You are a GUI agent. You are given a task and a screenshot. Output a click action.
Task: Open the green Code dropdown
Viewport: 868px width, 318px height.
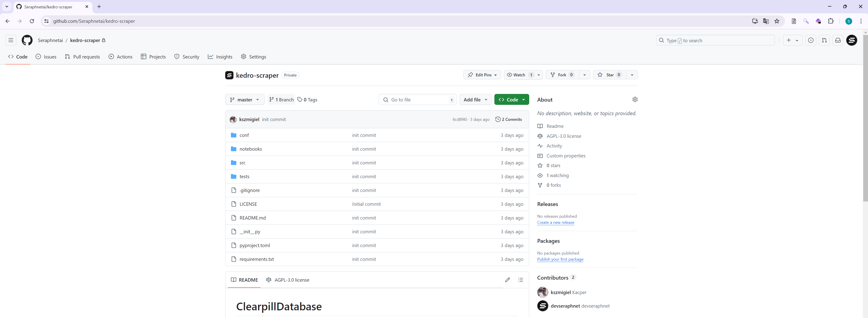click(x=511, y=100)
